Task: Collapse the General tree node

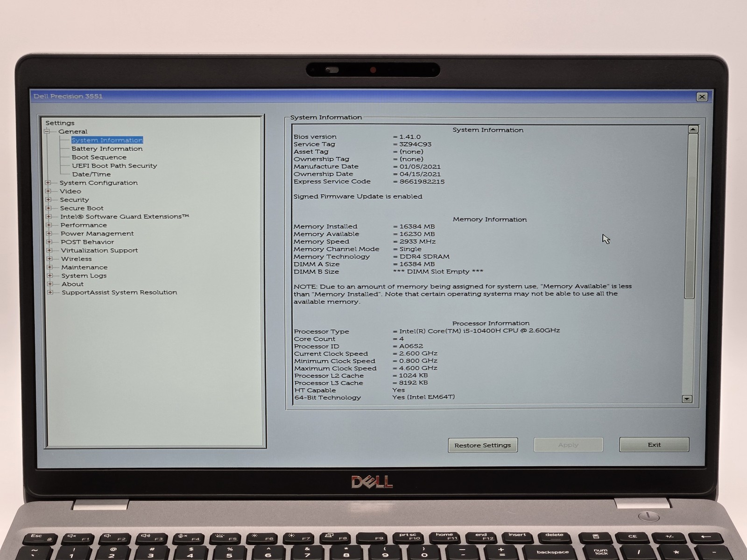Action: 47,132
